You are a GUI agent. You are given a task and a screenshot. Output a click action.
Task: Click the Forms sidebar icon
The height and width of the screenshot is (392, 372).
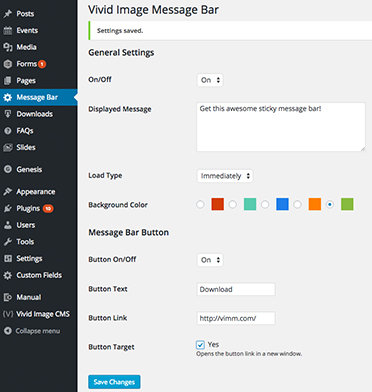click(x=8, y=64)
